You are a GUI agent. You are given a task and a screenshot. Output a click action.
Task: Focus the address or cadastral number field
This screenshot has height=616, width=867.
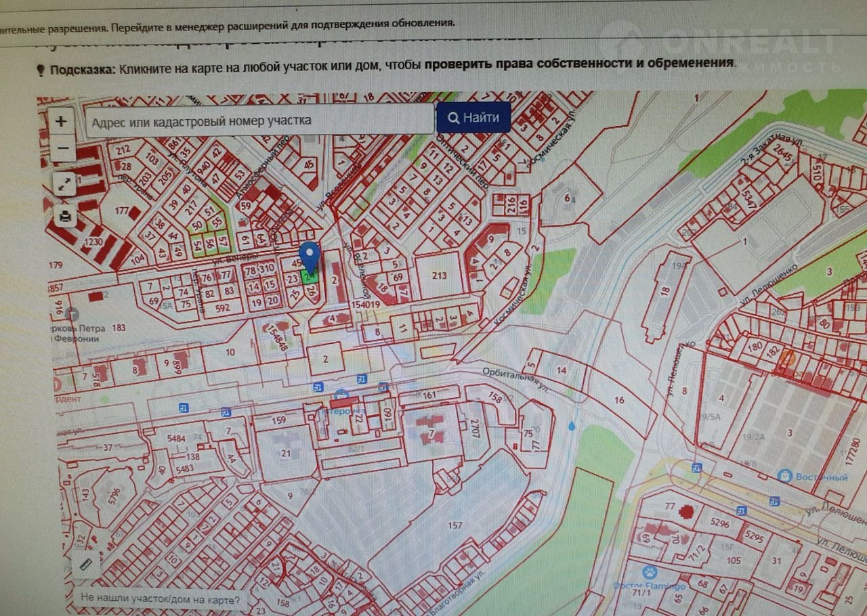259,120
